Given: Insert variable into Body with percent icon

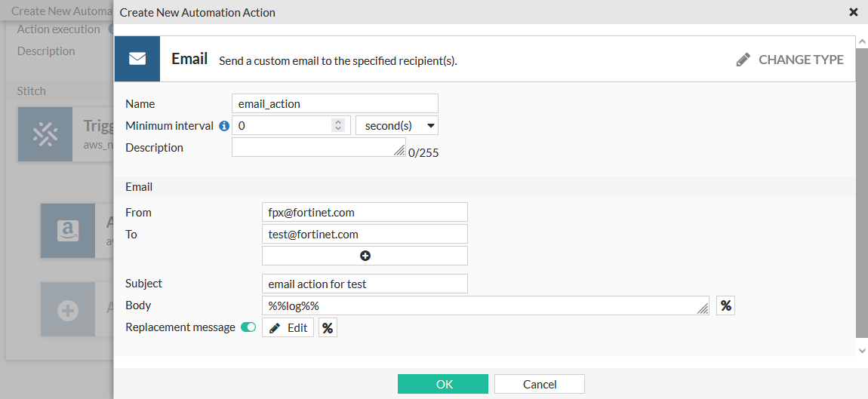Looking at the screenshot, I should [x=725, y=305].
